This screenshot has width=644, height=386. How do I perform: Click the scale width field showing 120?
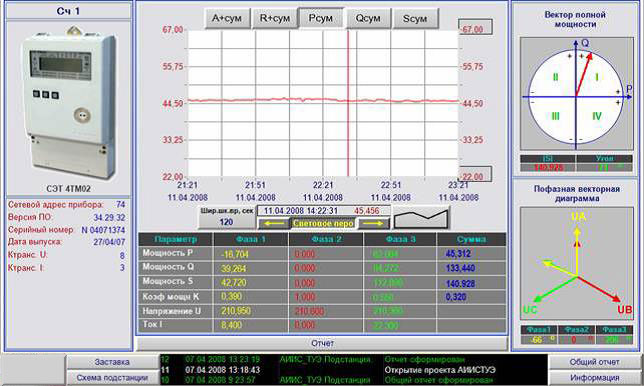tap(226, 222)
